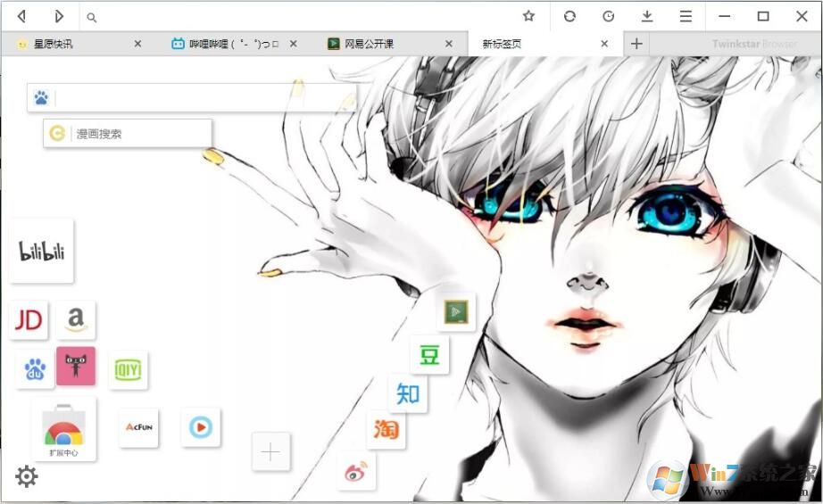Viewport: 823px width, 504px height.
Task: Open a new tab with plus button
Action: pos(636,44)
